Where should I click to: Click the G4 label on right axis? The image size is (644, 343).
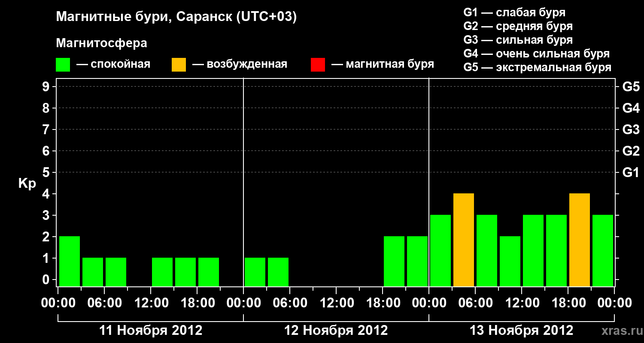631,108
